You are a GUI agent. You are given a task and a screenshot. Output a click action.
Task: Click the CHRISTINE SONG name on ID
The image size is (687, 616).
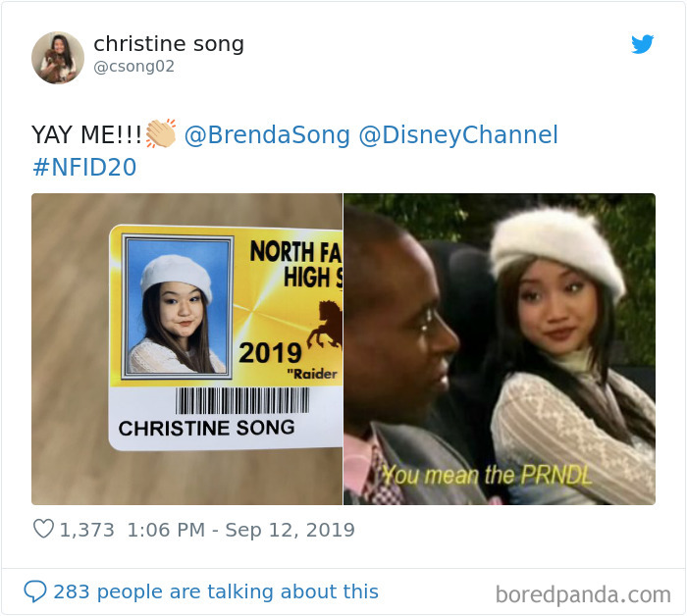tap(206, 428)
